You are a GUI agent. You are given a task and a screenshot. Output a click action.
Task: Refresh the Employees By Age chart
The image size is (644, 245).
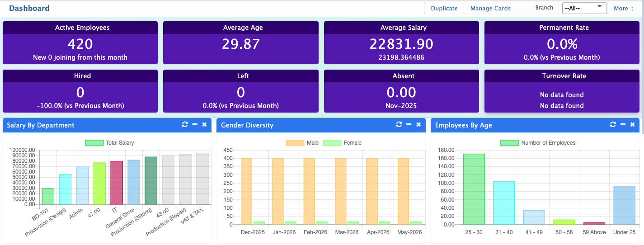(x=613, y=125)
